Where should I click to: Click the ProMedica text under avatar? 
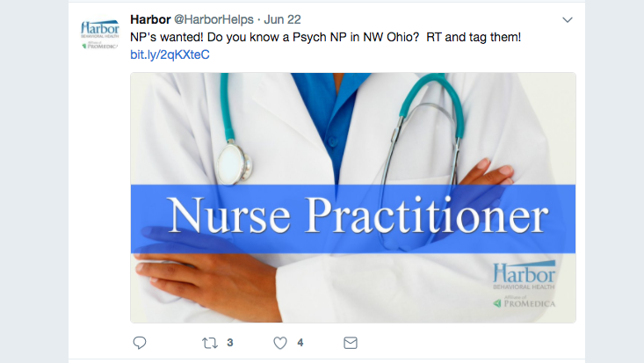pos(100,46)
